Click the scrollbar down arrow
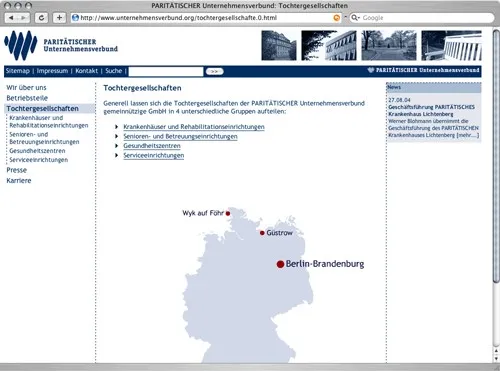Viewport: 500px width, 371px height. (496, 359)
